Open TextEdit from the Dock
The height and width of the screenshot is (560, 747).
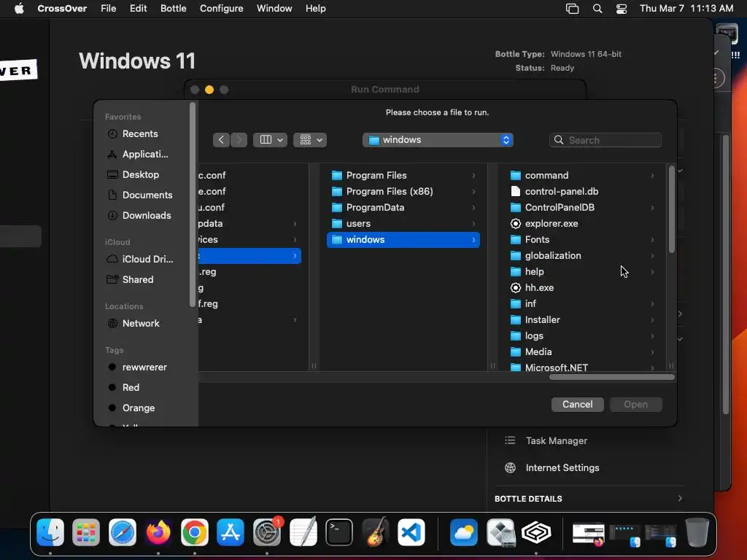click(x=303, y=532)
